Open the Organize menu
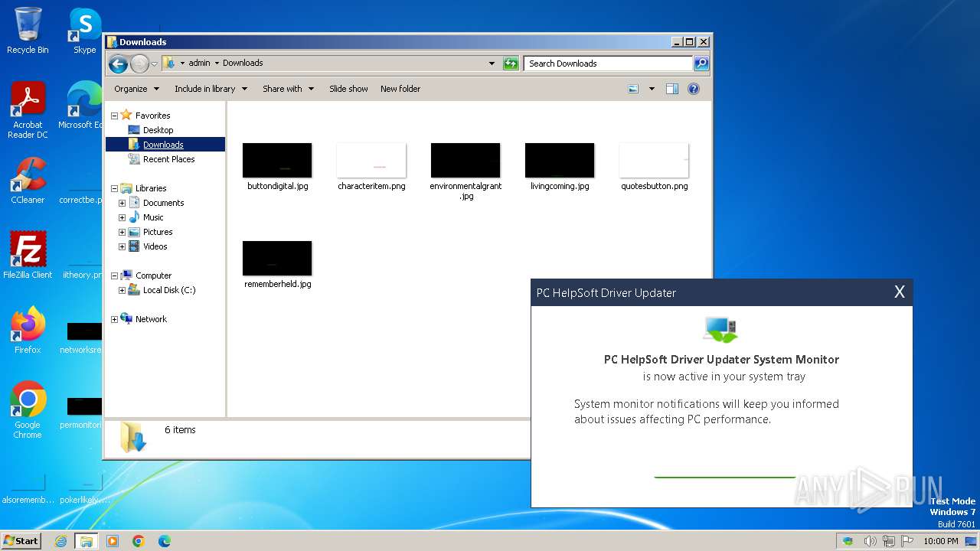 click(136, 89)
